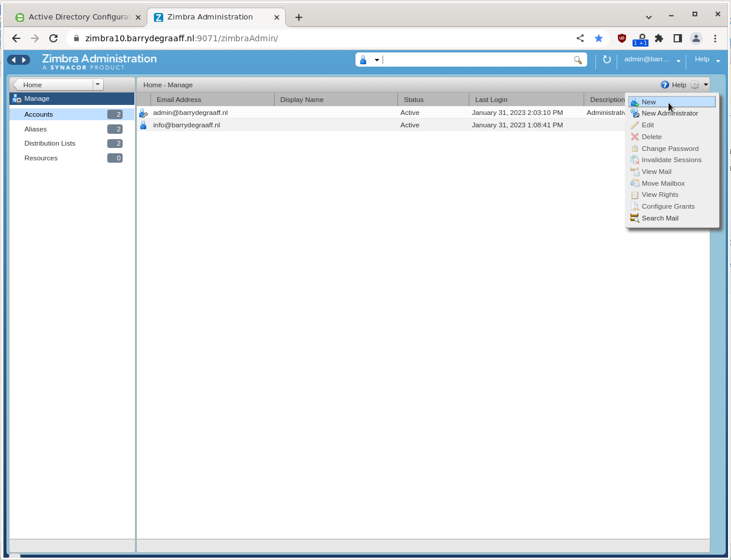
Task: Click the blue Help question mark icon
Action: (x=665, y=85)
